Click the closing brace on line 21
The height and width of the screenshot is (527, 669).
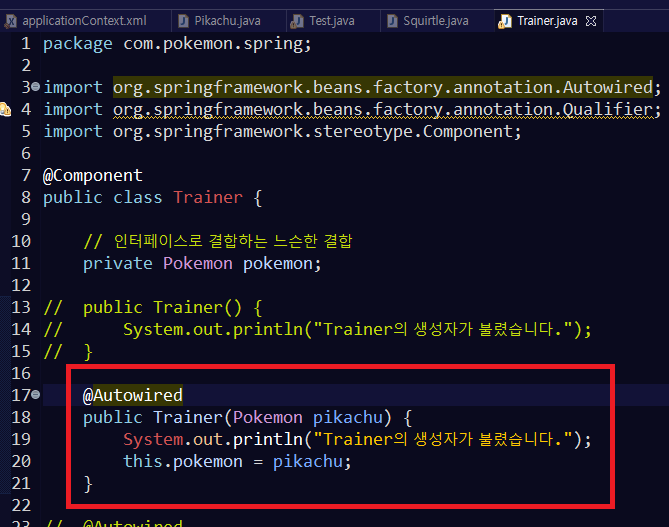point(88,484)
